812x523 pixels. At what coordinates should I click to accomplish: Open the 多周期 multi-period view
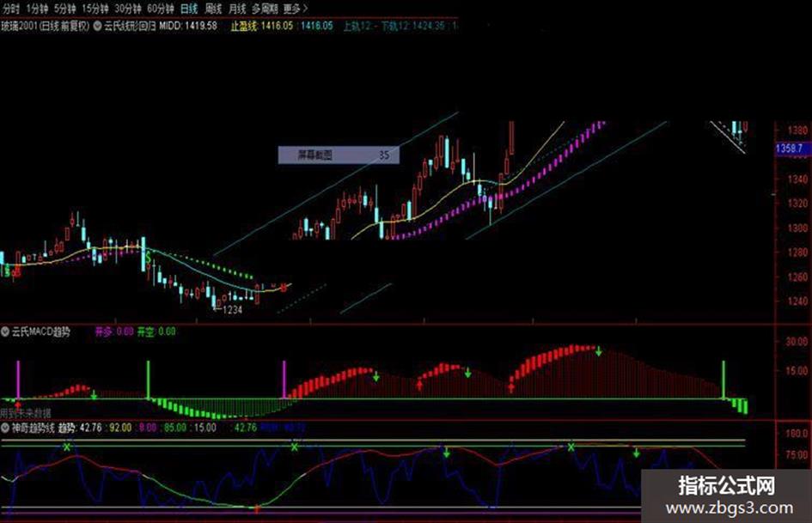coord(265,9)
